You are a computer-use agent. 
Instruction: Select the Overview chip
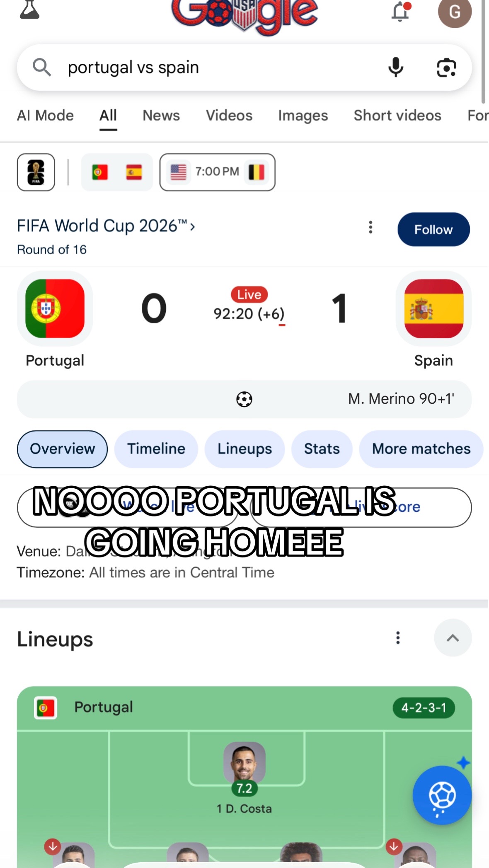(62, 449)
